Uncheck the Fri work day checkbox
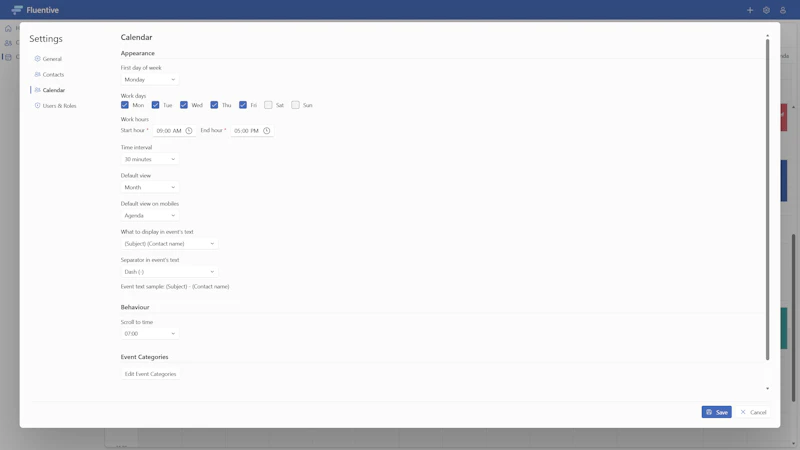 (243, 105)
